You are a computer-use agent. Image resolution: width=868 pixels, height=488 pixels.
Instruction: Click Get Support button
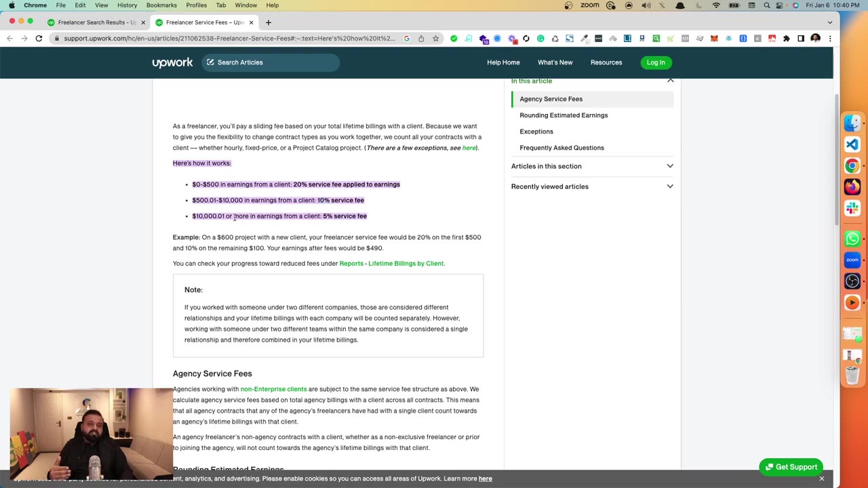(791, 467)
